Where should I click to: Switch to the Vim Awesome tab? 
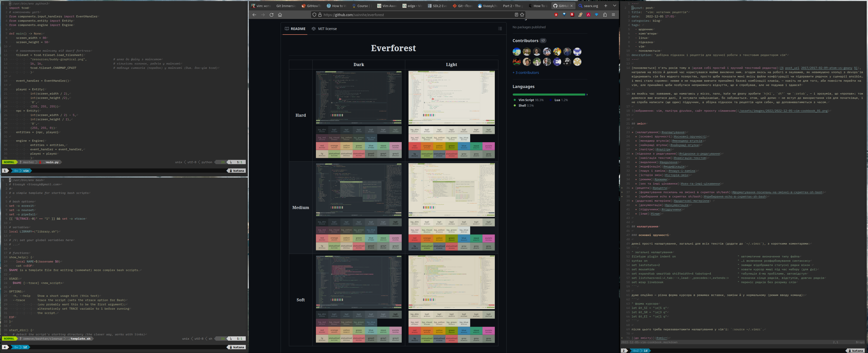coord(387,6)
